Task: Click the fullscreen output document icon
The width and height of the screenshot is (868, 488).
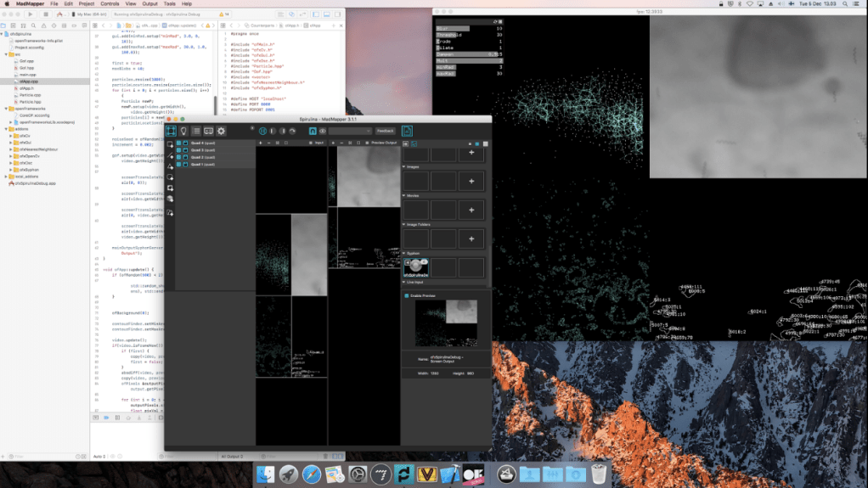Action: pos(407,132)
